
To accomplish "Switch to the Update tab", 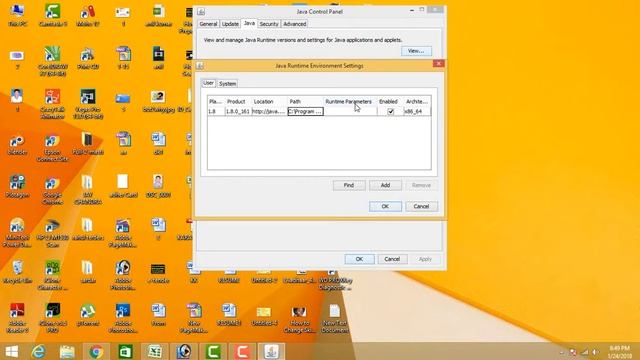I will tap(230, 24).
